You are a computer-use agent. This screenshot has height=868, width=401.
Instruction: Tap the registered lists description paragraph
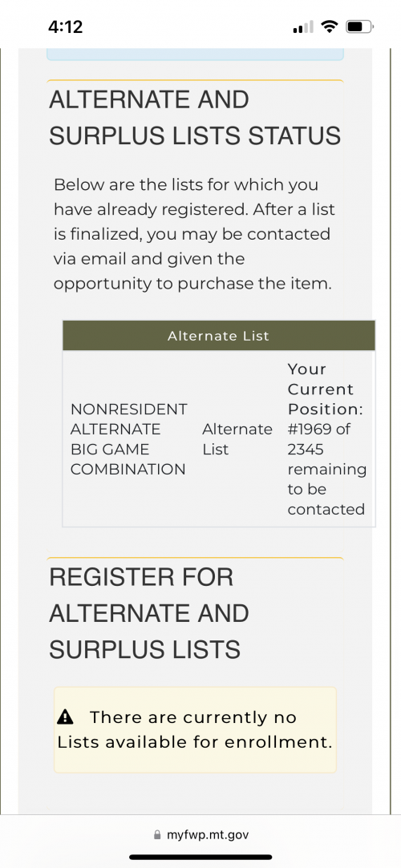[194, 233]
